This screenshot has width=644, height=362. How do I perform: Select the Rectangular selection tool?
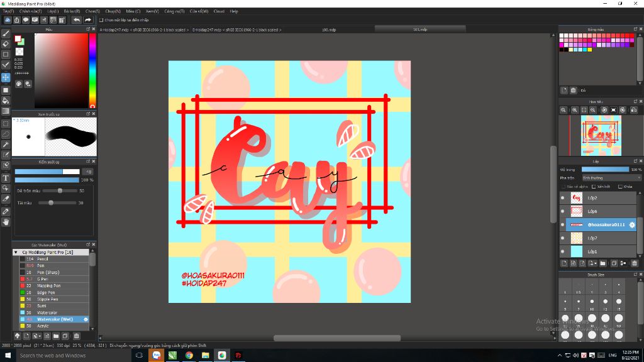tap(6, 124)
